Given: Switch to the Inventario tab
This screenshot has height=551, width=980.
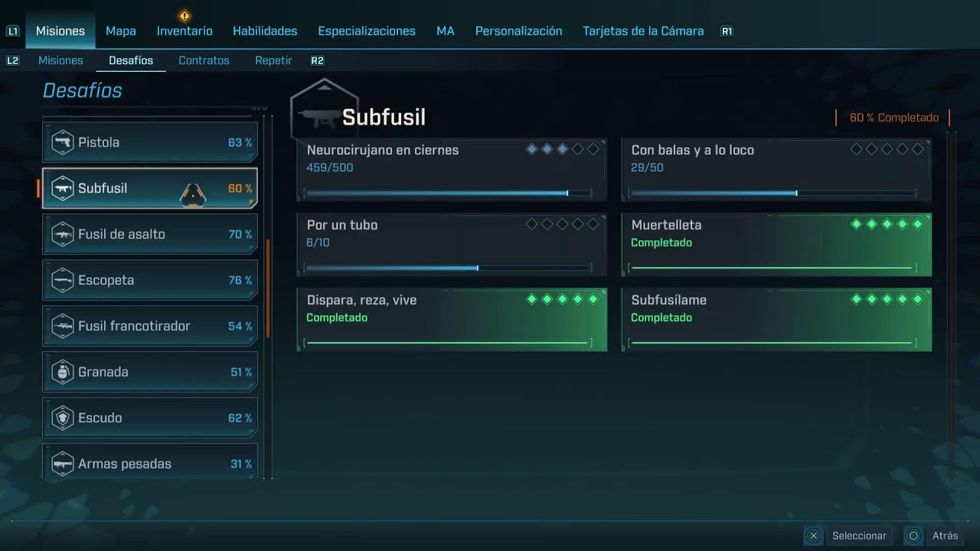Looking at the screenshot, I should click(x=185, y=31).
